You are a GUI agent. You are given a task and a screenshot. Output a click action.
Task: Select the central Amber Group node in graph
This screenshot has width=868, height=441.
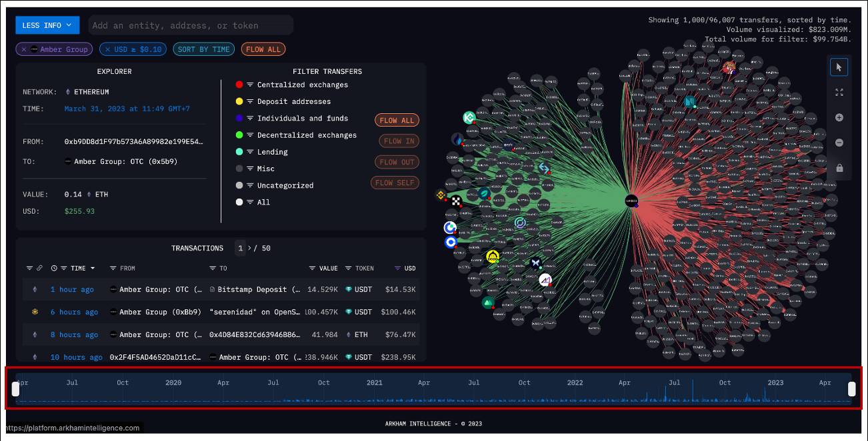pos(631,200)
